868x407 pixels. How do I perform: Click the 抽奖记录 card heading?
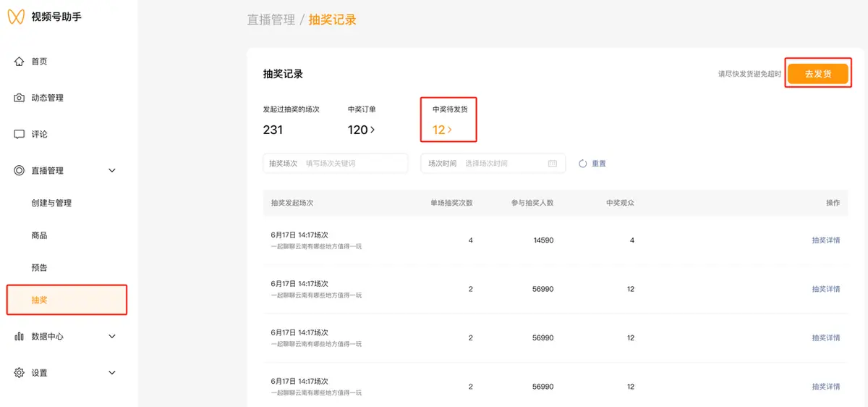[x=283, y=74]
